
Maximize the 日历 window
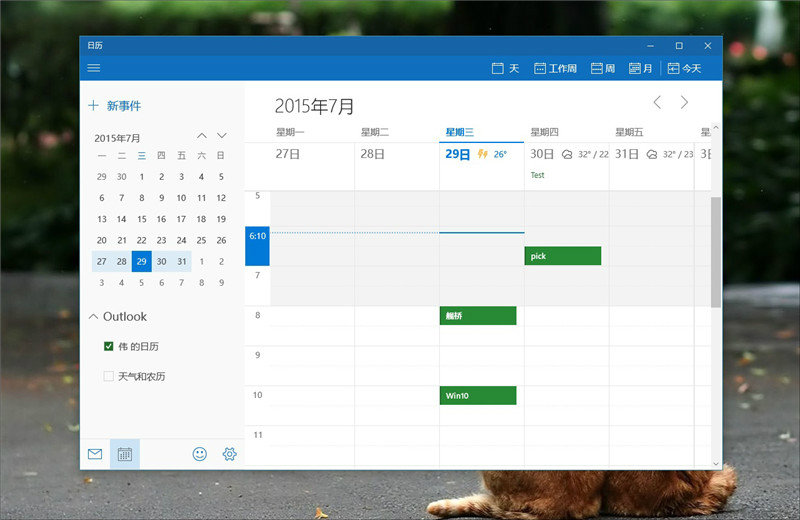(679, 45)
